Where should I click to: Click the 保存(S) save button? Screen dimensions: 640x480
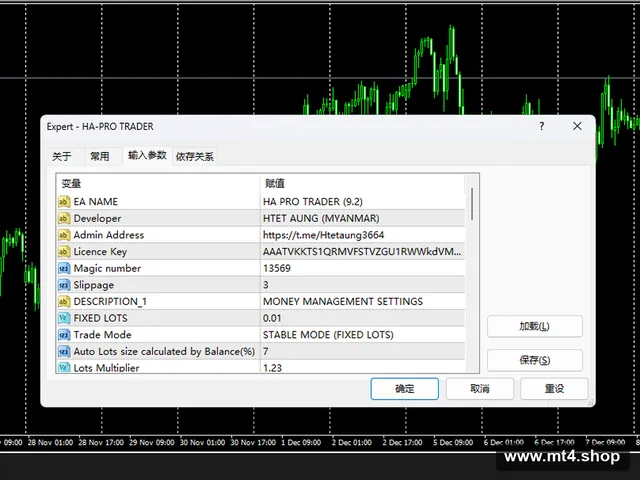point(535,360)
